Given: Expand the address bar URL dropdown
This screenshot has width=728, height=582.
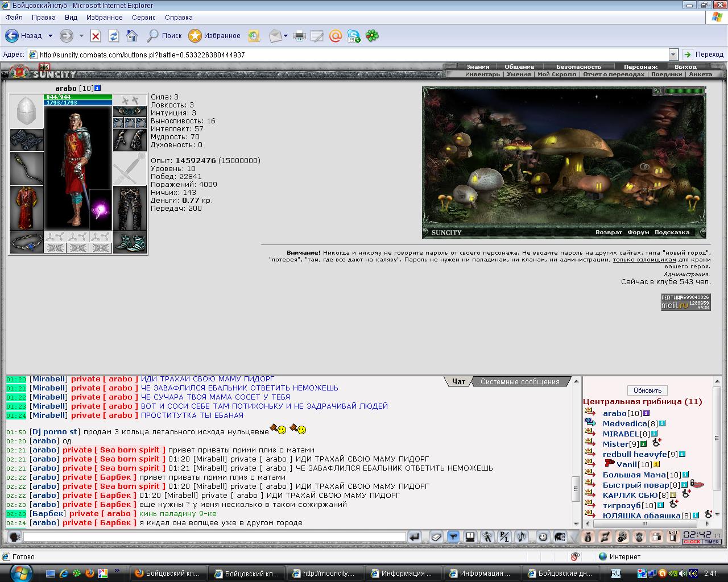Looking at the screenshot, I should (673, 55).
